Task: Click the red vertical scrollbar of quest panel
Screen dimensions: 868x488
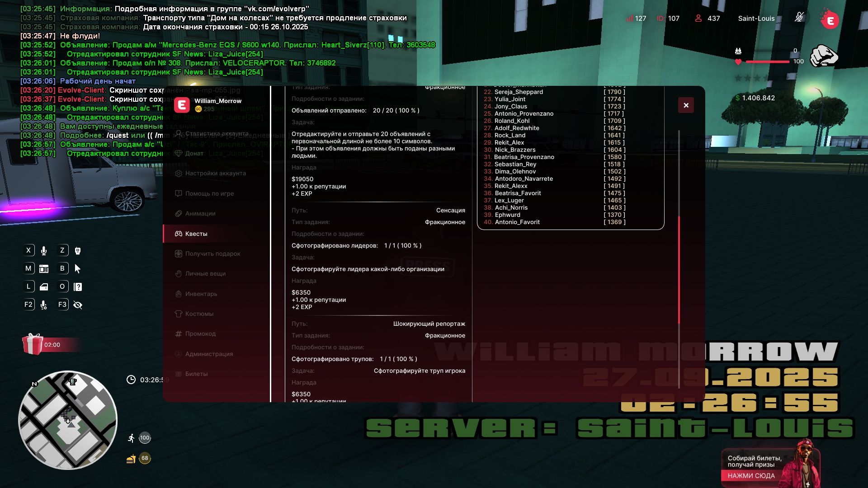Action: point(679,270)
